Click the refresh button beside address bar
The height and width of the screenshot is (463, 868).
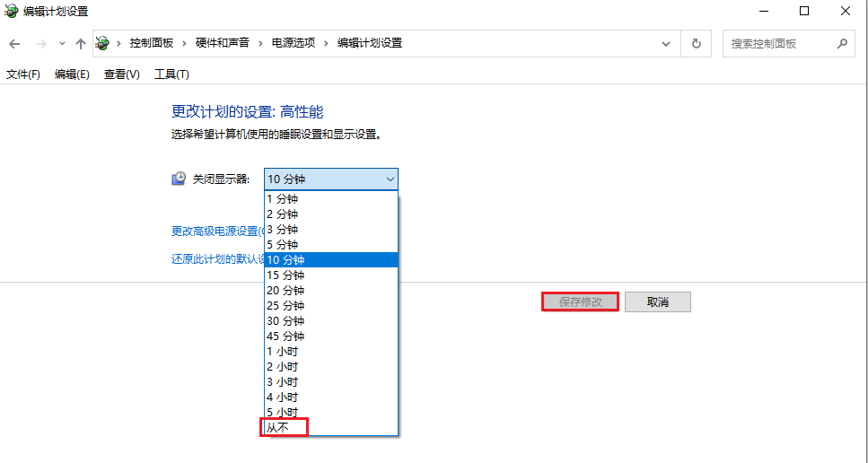(696, 43)
